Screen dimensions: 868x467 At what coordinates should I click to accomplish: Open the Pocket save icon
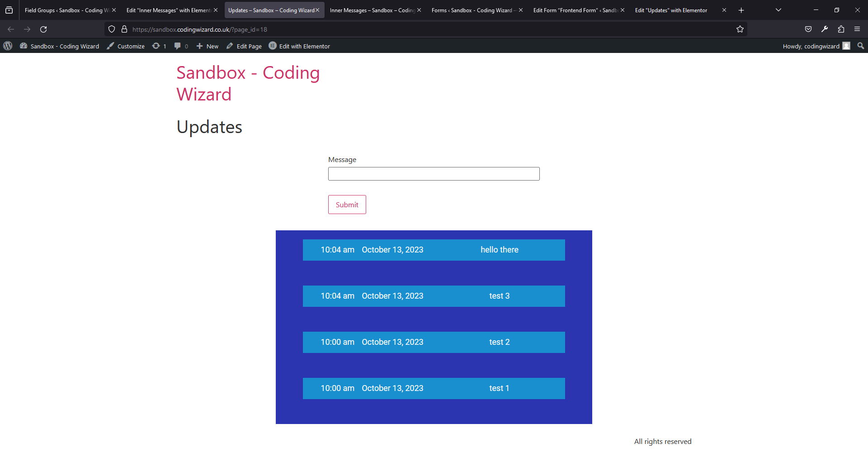tap(808, 29)
